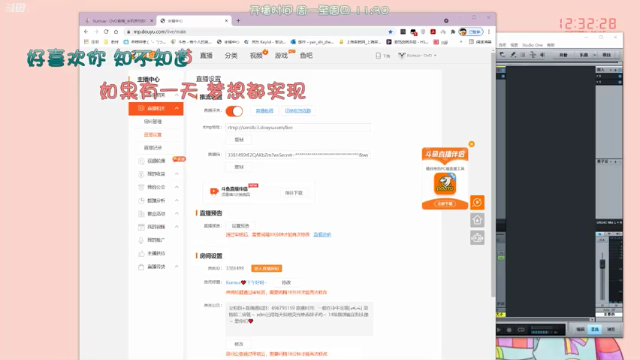Screen dimensions: 640x360
Task: Click the room announcement text box
Action: tap(299, 318)
